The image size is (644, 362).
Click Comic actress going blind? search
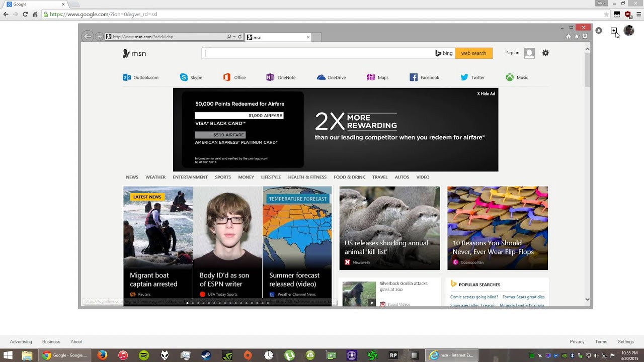tap(474, 297)
